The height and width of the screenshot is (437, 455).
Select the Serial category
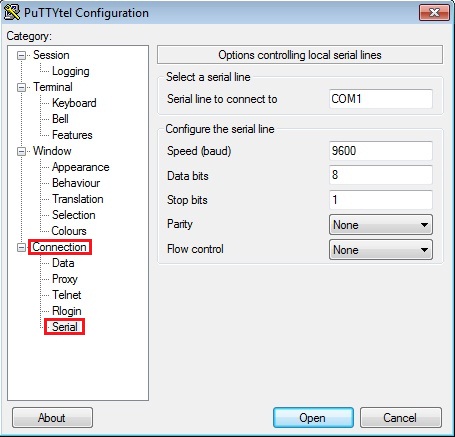[65, 327]
